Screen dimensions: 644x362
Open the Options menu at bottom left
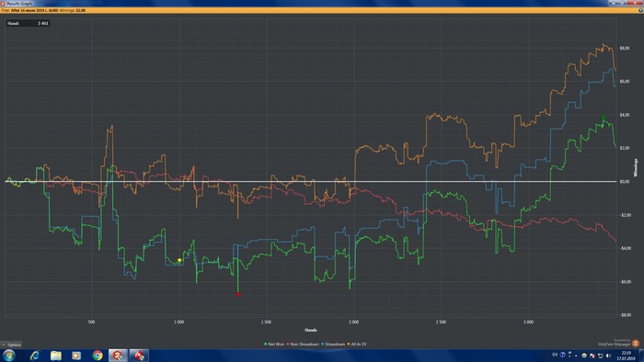point(11,345)
